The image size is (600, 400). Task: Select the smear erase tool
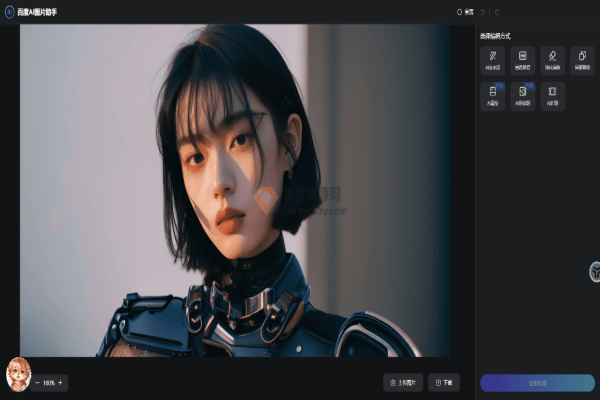552,60
